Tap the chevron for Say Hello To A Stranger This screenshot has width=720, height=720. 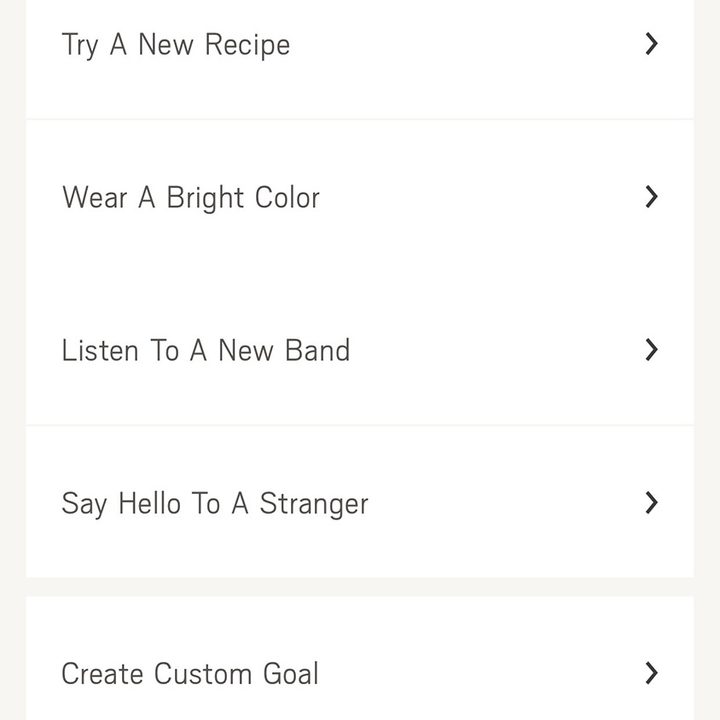pyautogui.click(x=652, y=503)
